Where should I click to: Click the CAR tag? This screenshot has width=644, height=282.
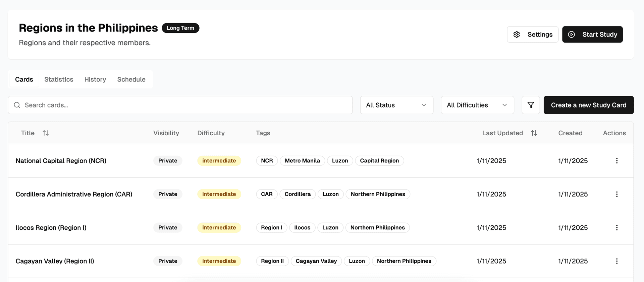click(x=267, y=194)
